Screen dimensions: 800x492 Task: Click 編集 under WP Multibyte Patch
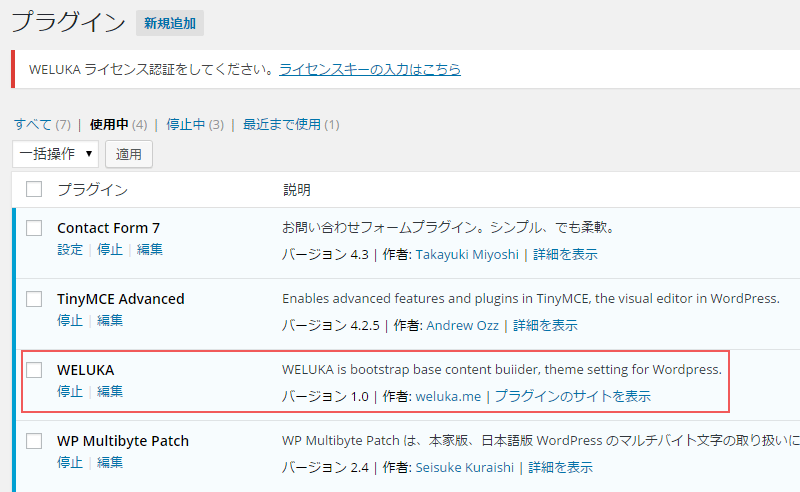(x=110, y=462)
